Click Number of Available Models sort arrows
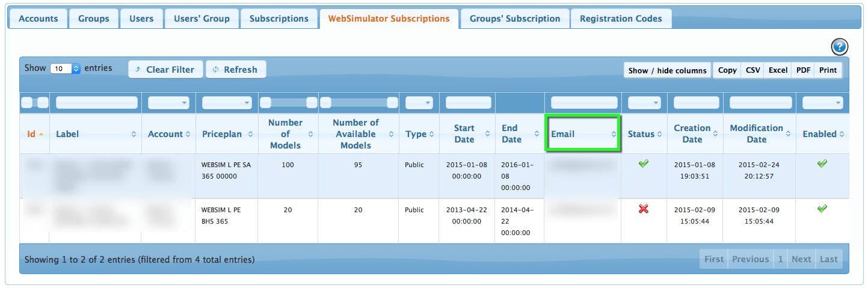The width and height of the screenshot is (868, 291). click(x=391, y=134)
